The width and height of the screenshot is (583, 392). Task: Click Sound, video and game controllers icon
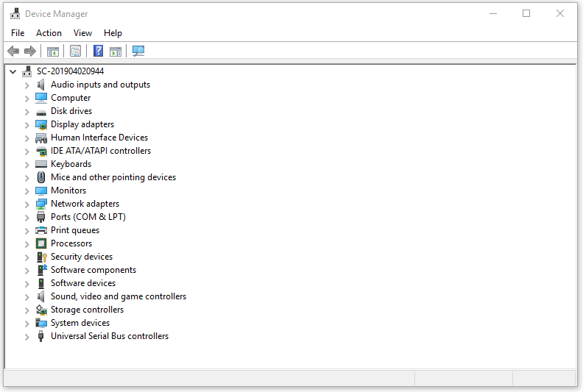41,296
